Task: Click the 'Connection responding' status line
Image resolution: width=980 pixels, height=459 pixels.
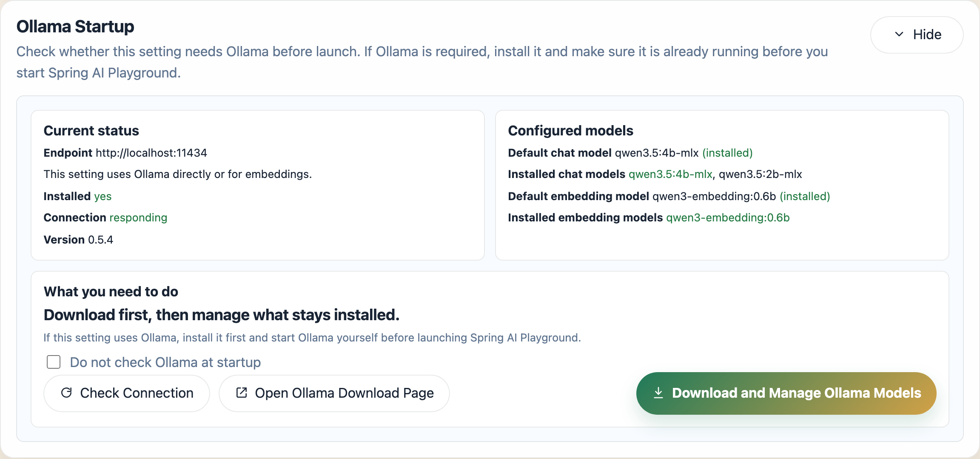Action: coord(105,218)
